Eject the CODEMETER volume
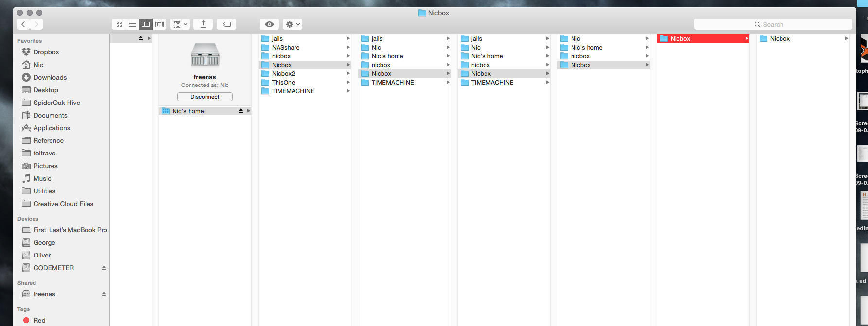The image size is (868, 326). (x=104, y=268)
